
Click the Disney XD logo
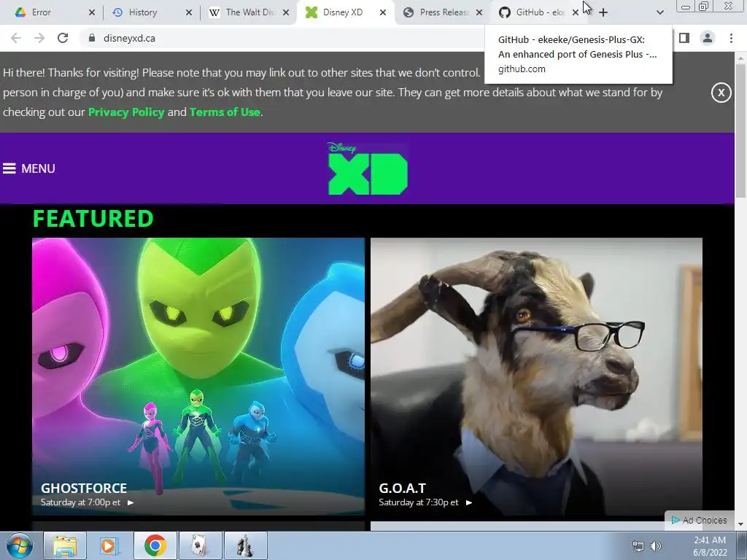click(368, 168)
